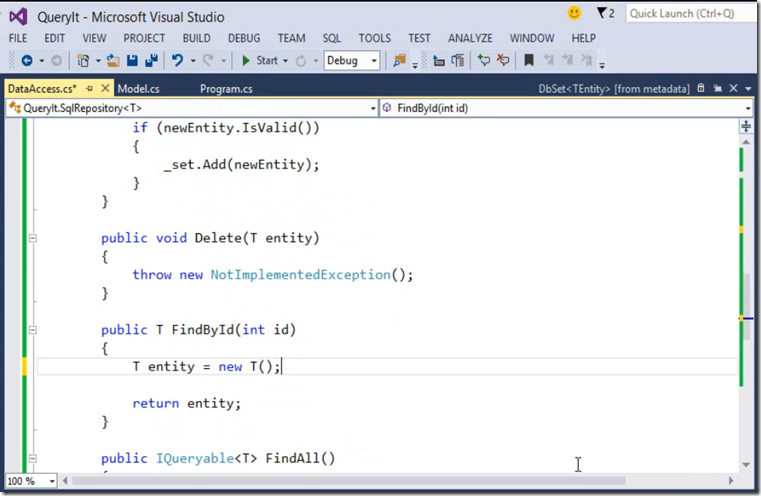Comment out the selected lines icon

483,60
